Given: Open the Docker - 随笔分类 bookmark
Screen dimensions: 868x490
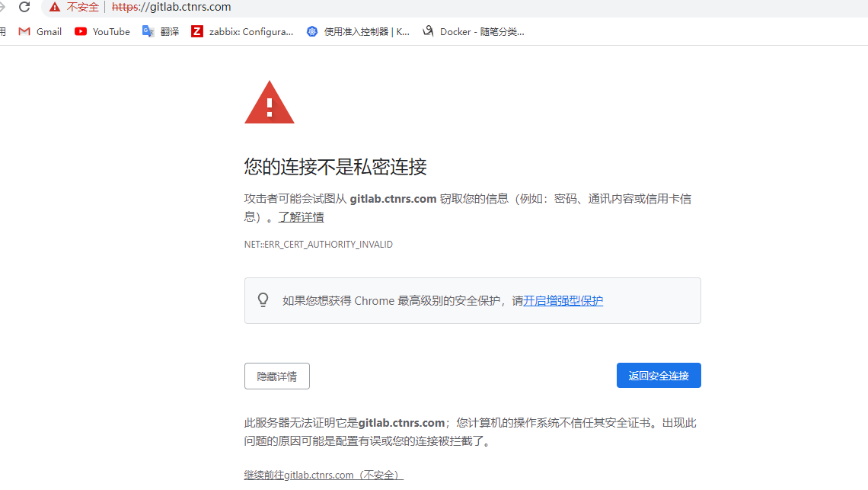Looking at the screenshot, I should click(474, 31).
